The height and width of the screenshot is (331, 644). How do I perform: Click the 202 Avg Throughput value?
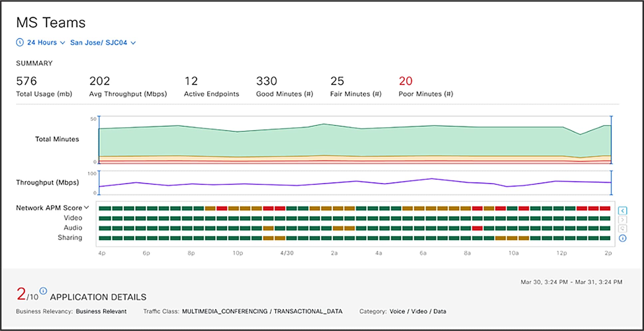pyautogui.click(x=100, y=81)
